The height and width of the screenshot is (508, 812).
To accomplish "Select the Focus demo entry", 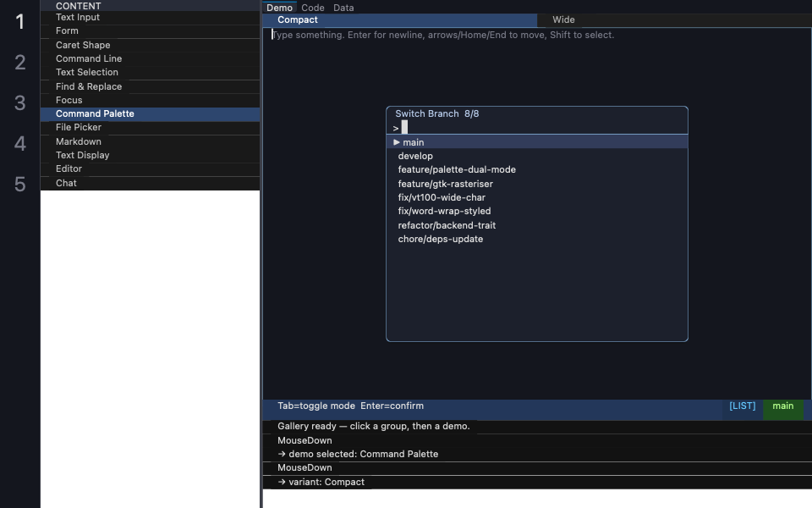I will [x=151, y=100].
